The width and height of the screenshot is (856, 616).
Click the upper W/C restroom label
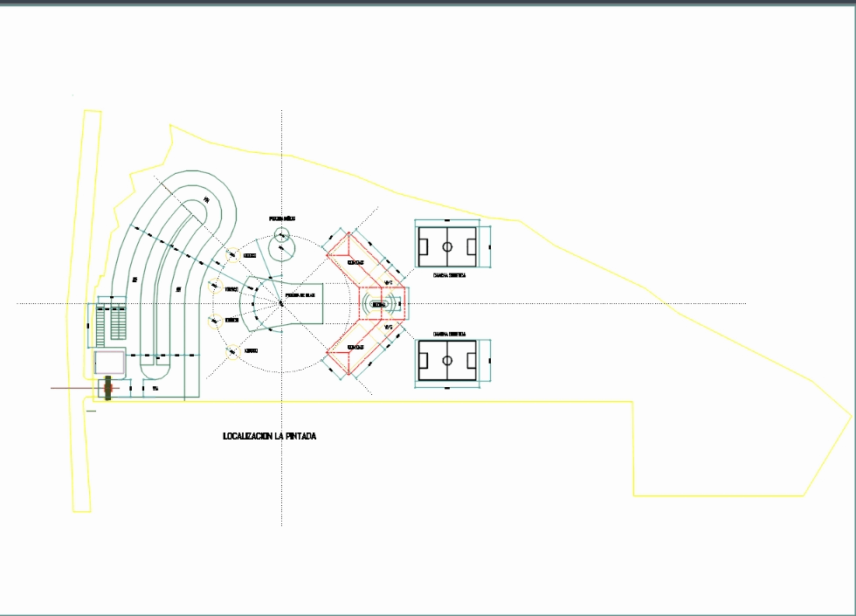(x=389, y=284)
